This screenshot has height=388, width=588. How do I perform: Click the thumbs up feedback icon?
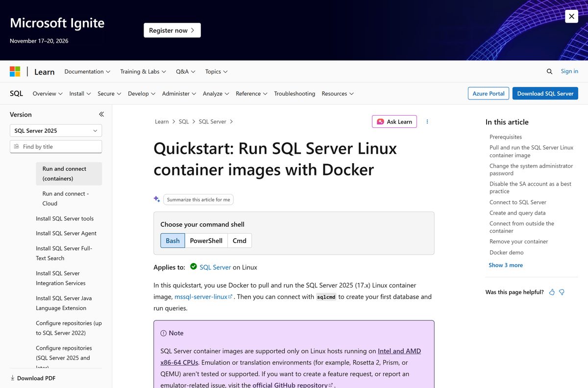click(x=552, y=292)
